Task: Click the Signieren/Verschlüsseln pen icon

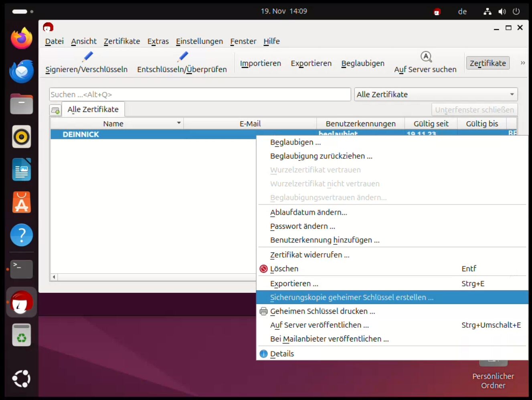Action: (x=87, y=57)
